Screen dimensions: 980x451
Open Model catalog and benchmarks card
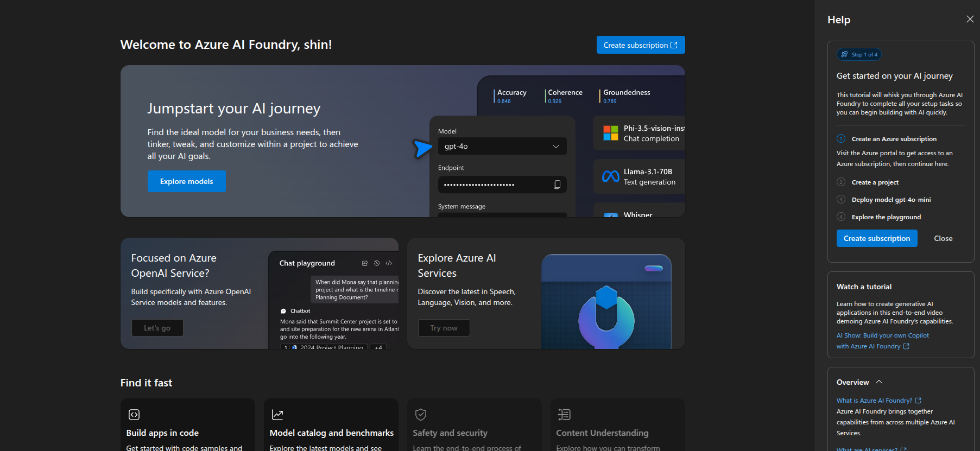331,425
